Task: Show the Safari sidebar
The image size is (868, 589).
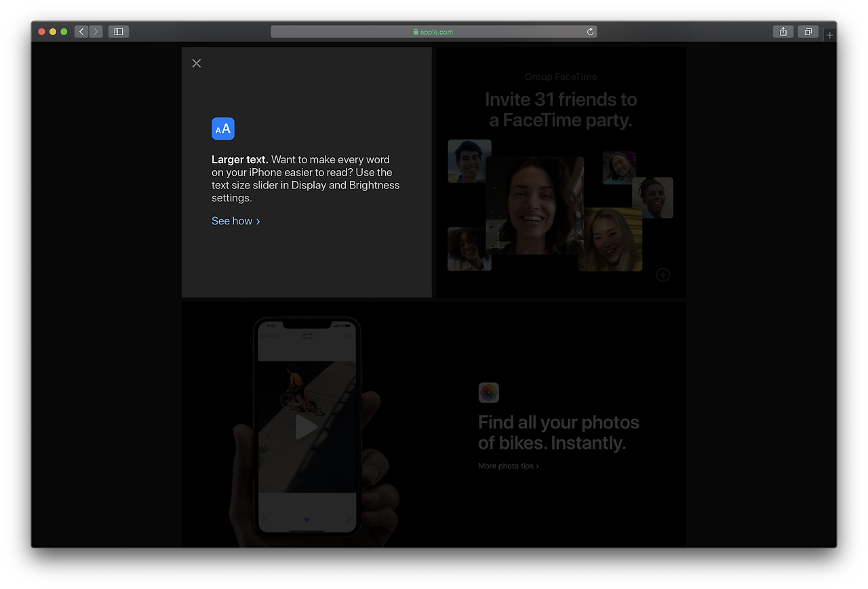Action: [119, 31]
